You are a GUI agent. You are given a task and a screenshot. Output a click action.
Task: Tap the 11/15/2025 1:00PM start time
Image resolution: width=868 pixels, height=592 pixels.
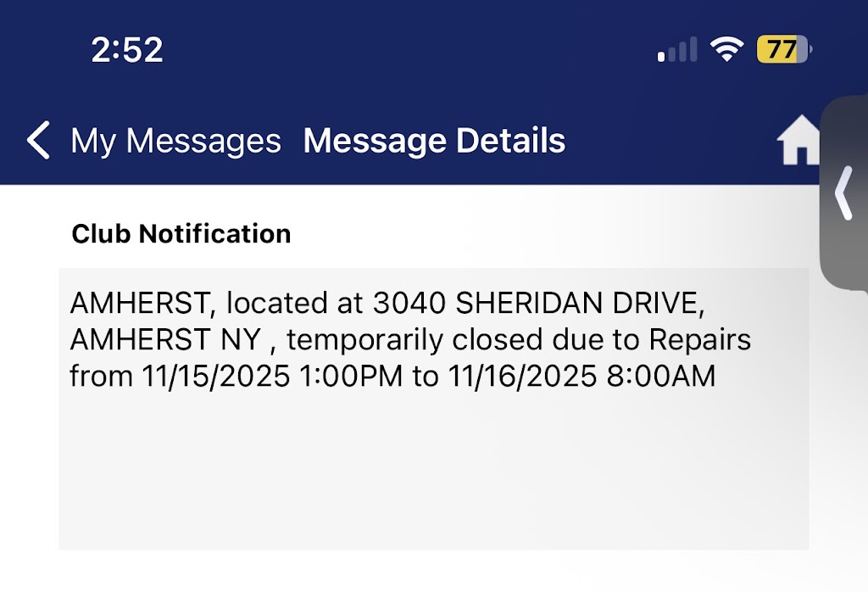(271, 377)
